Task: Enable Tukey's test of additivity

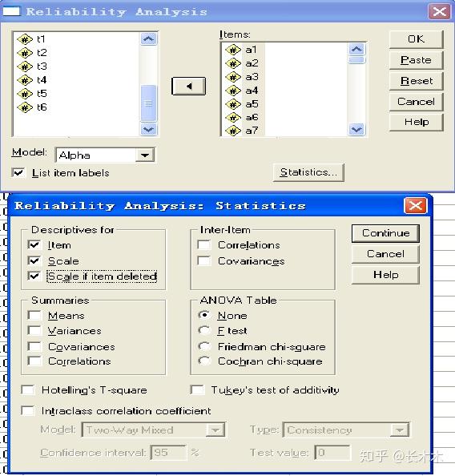Action: (x=197, y=389)
